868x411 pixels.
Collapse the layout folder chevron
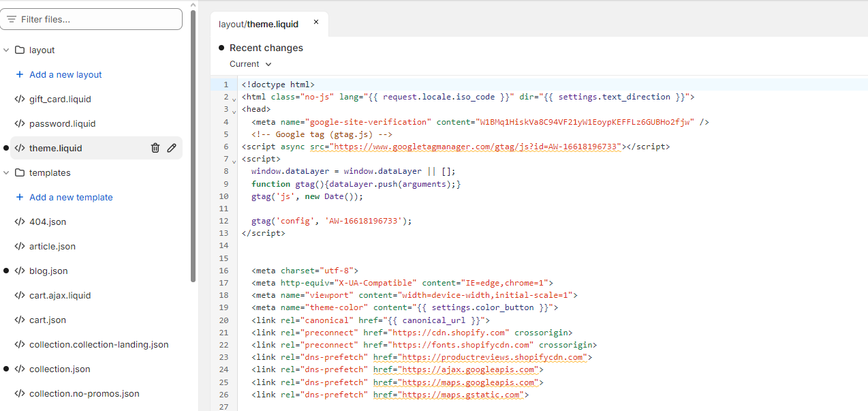click(6, 50)
